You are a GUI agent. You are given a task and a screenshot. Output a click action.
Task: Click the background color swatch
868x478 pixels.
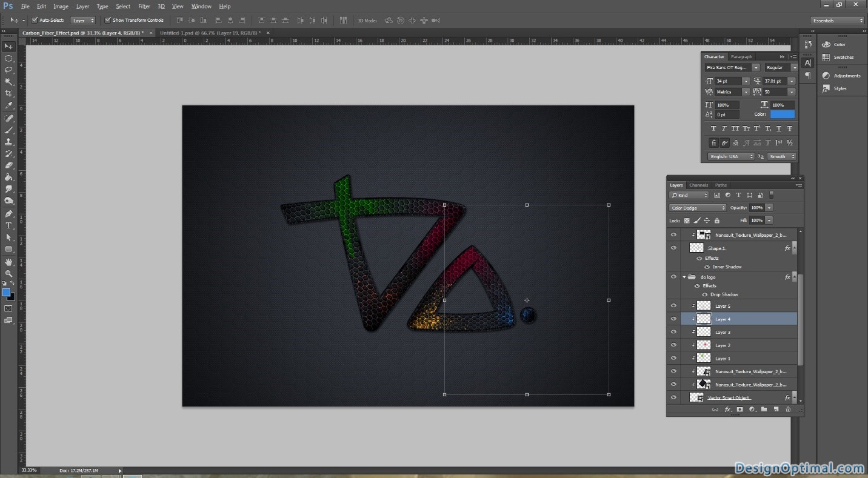pyautogui.click(x=11, y=297)
